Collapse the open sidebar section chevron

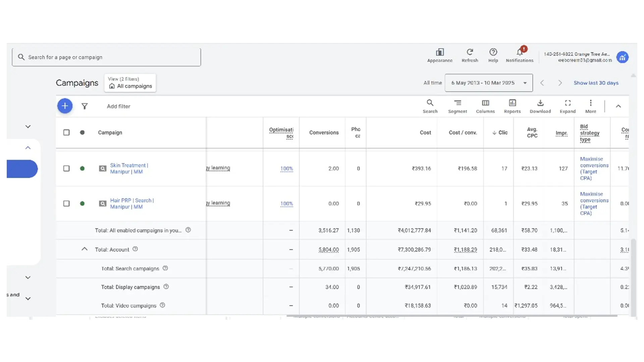tap(28, 148)
